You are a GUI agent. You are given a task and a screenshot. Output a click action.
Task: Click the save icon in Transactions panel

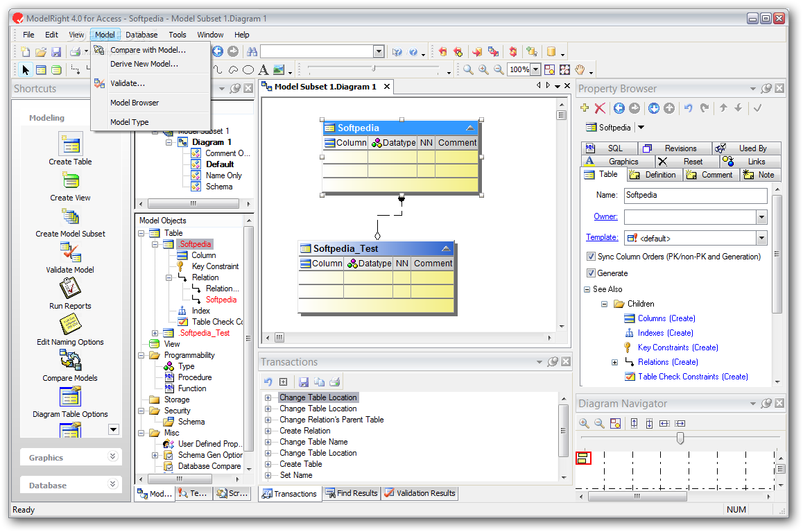click(x=304, y=382)
